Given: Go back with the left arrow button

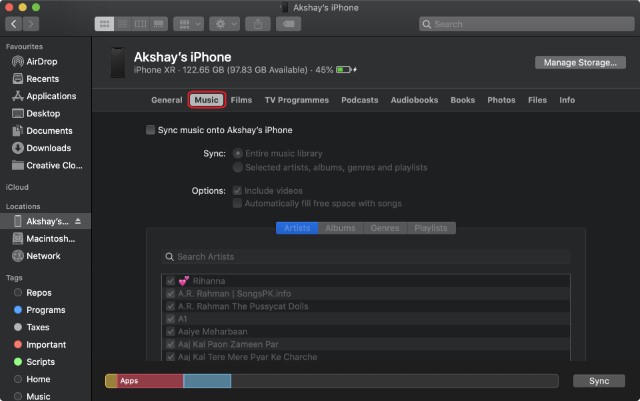Looking at the screenshot, I should point(13,24).
